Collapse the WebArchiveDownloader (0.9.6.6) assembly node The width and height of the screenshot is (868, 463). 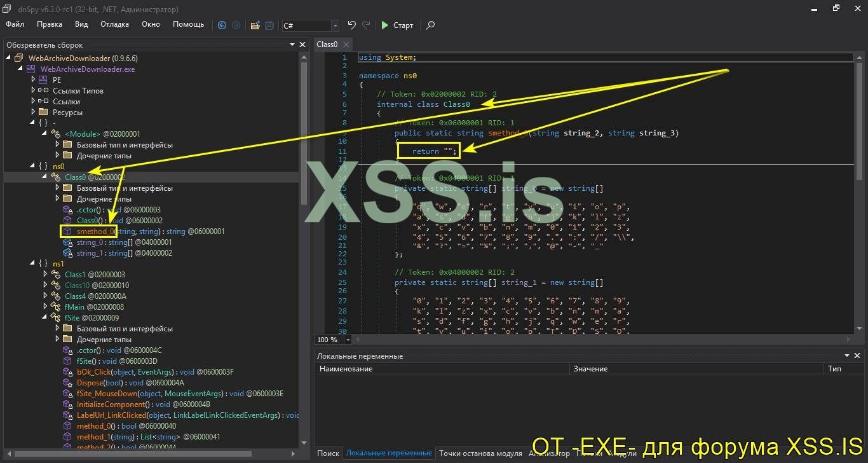coord(9,59)
